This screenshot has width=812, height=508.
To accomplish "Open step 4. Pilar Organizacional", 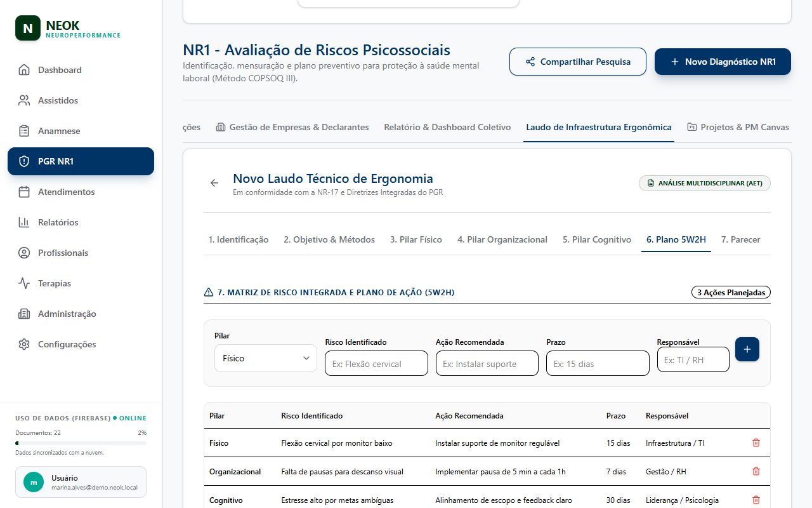I will 502,239.
